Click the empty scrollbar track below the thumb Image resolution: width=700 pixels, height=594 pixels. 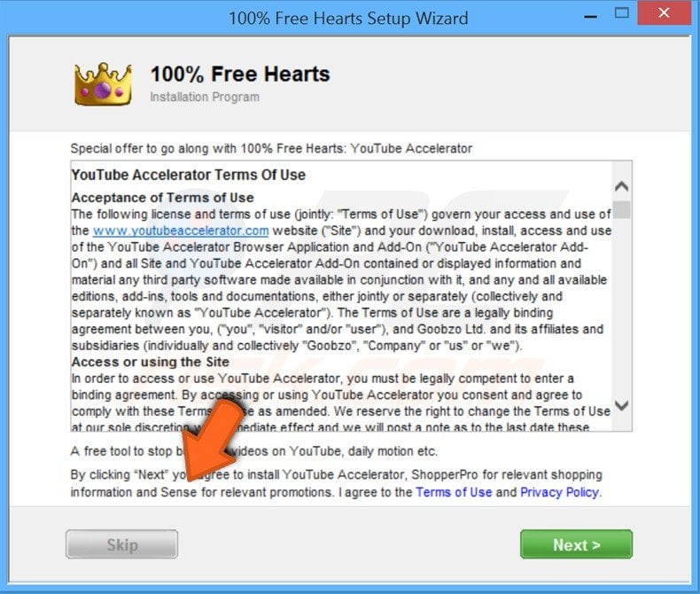[x=621, y=309]
